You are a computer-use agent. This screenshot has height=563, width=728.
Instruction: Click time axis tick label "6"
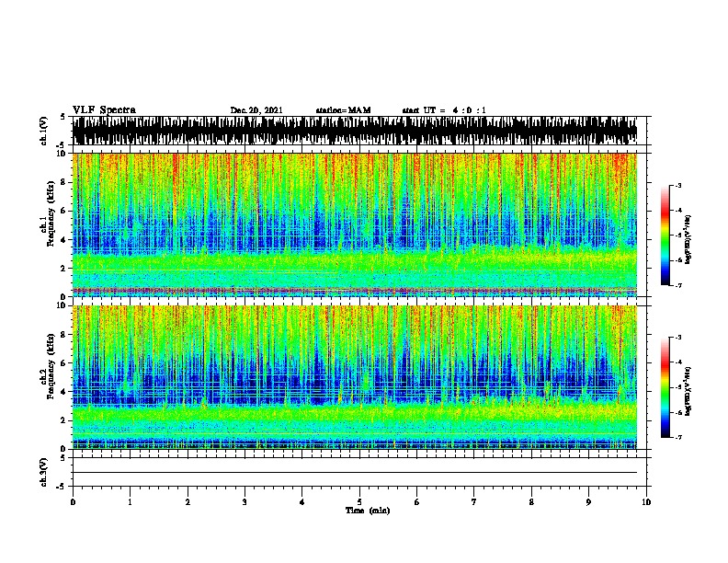pyautogui.click(x=417, y=502)
